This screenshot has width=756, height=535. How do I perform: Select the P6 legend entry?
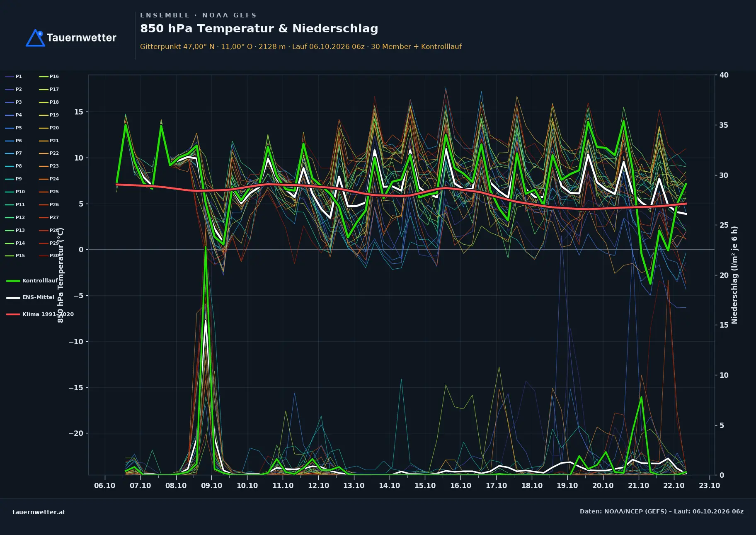[14, 141]
